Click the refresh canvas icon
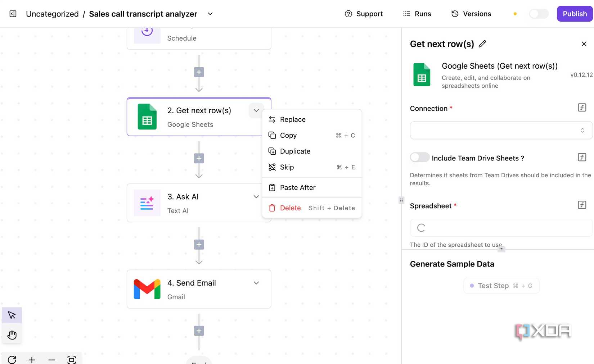594x364 pixels. point(12,359)
